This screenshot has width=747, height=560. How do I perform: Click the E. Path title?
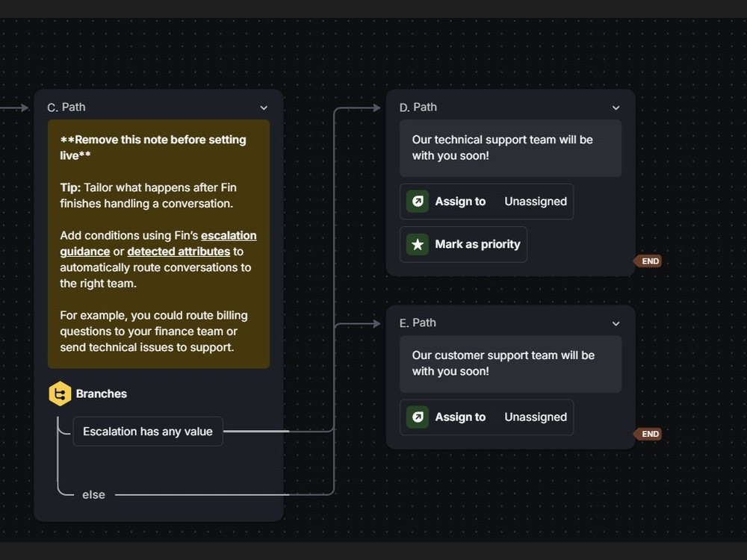(418, 323)
